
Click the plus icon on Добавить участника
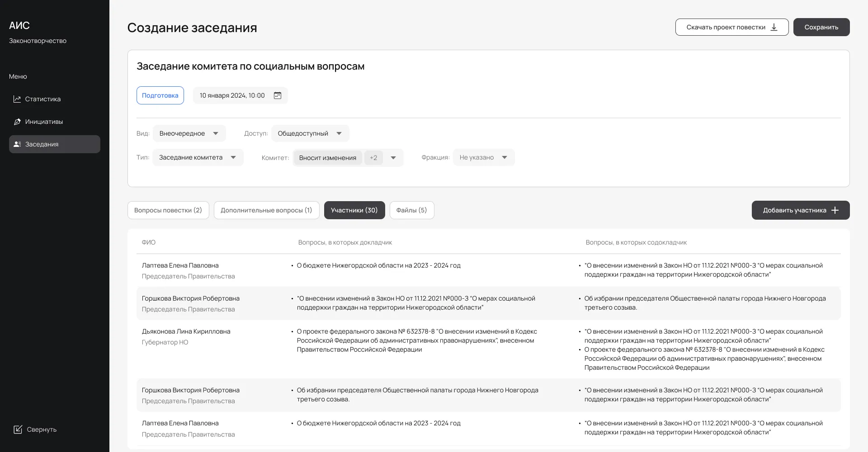(835, 210)
